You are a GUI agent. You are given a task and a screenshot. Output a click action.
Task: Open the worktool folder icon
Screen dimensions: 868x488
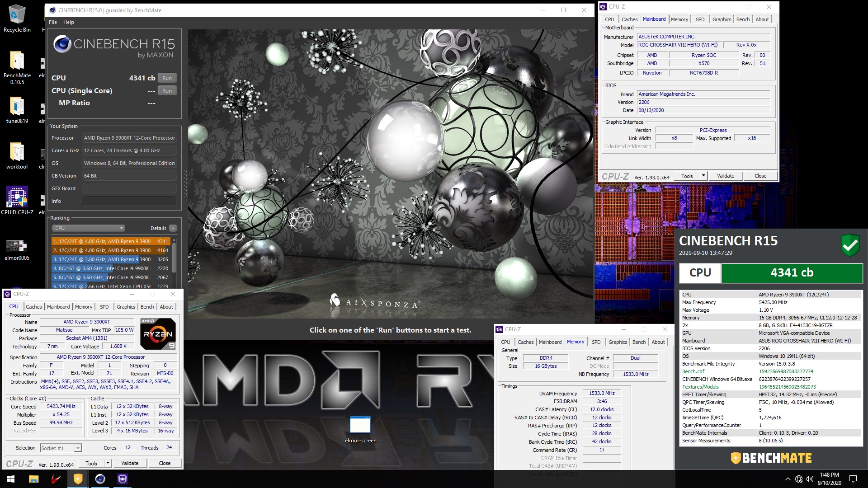click(x=17, y=156)
